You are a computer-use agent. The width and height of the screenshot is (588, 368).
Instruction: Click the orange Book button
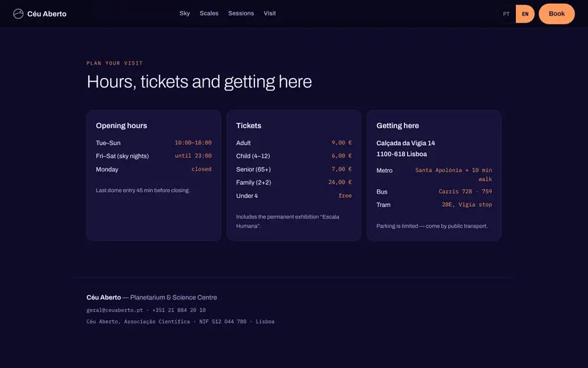point(556,14)
